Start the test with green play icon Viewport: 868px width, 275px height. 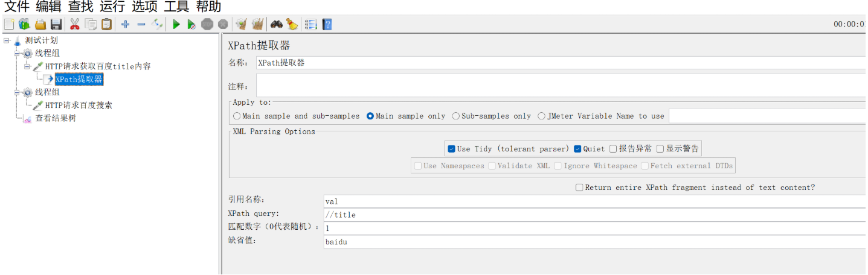[x=176, y=24]
